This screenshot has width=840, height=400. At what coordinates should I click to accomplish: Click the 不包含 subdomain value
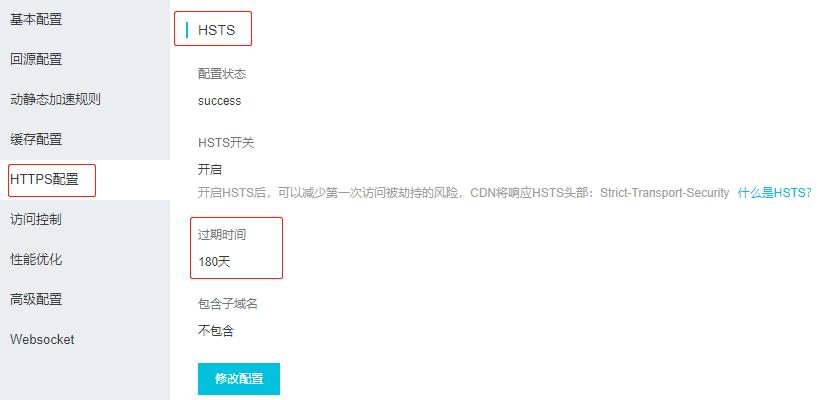pyautogui.click(x=216, y=330)
